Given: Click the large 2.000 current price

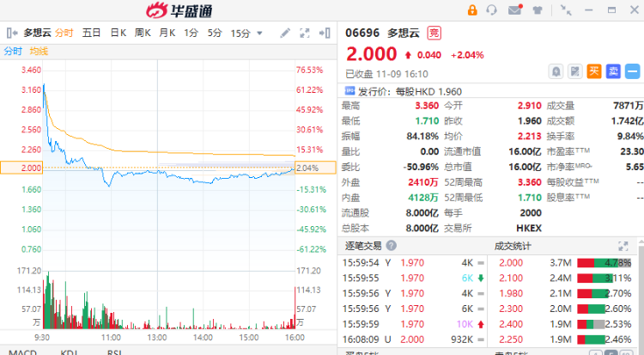Looking at the screenshot, I should point(371,54).
